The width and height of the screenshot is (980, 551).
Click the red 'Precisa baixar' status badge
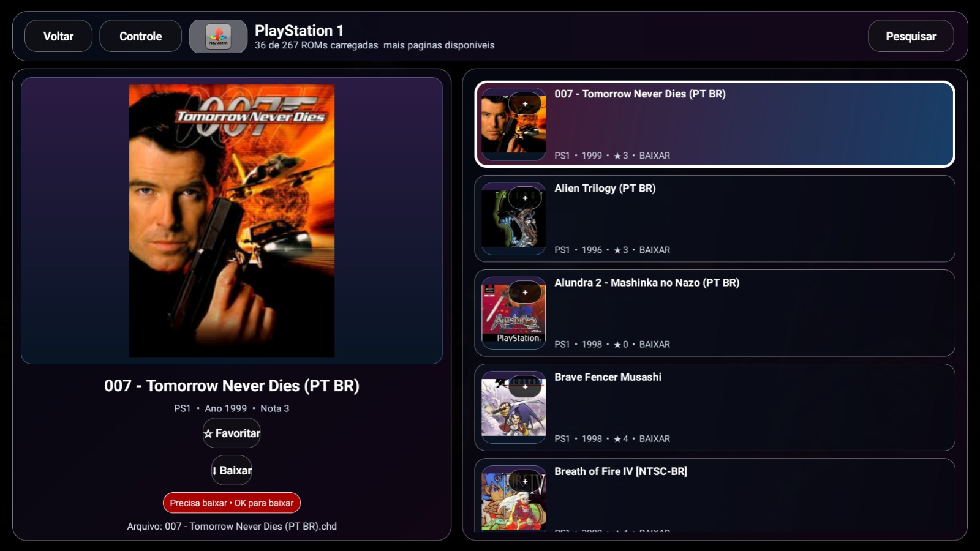(x=232, y=503)
